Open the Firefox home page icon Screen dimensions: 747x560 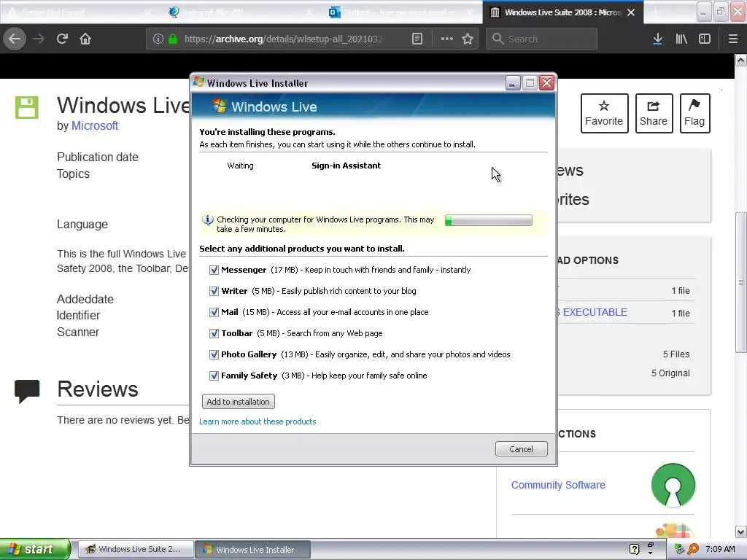(85, 39)
